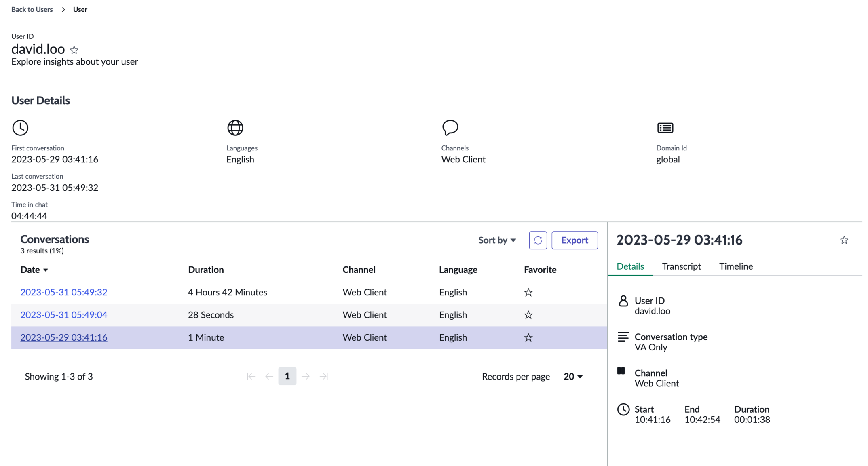868x466 pixels.
Task: Favorite user david.loo with the star
Action: [x=74, y=50]
